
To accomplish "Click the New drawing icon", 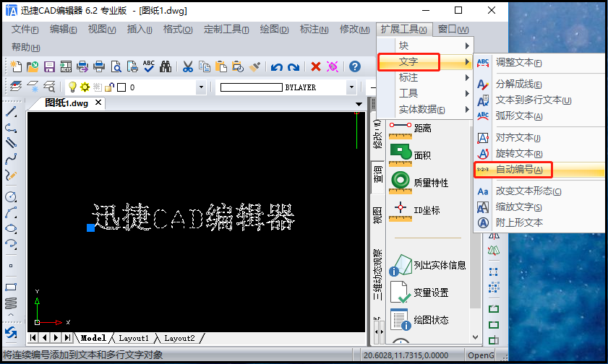I will pos(17,66).
